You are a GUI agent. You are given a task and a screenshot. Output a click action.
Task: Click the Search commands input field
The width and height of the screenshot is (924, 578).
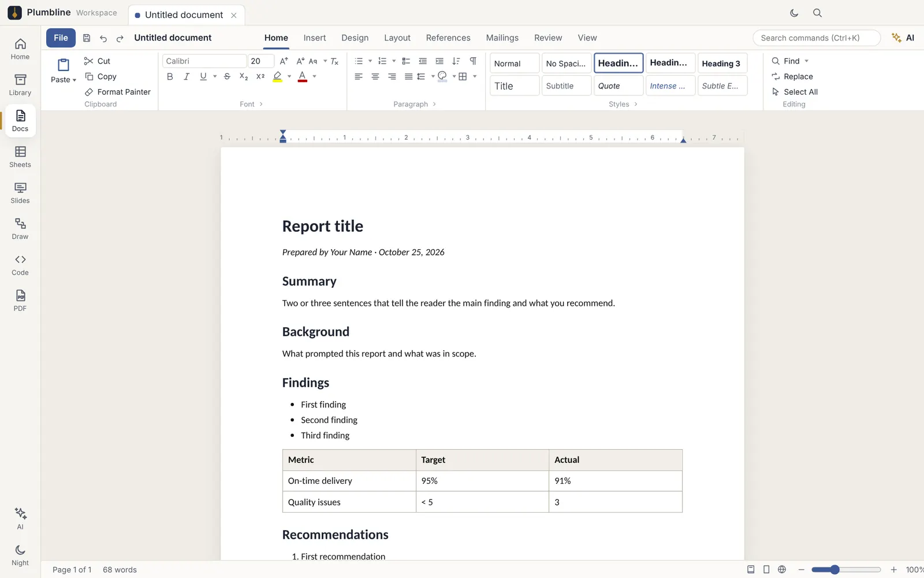pyautogui.click(x=817, y=38)
